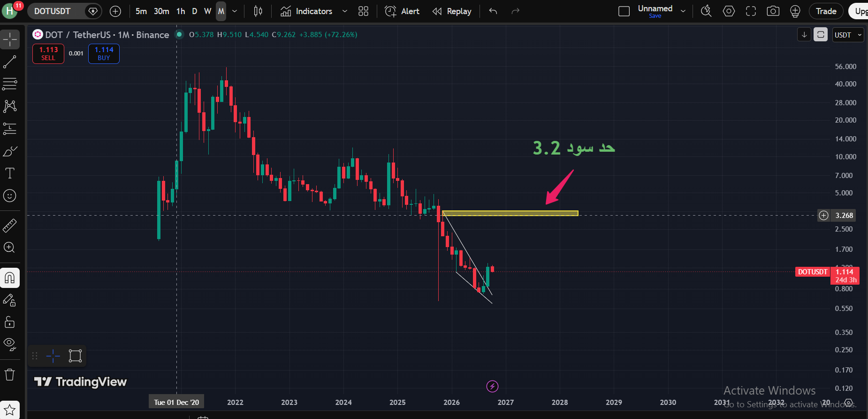Screen dimensions: 868x419
Task: Open the Indicators dialog
Action: click(x=306, y=11)
